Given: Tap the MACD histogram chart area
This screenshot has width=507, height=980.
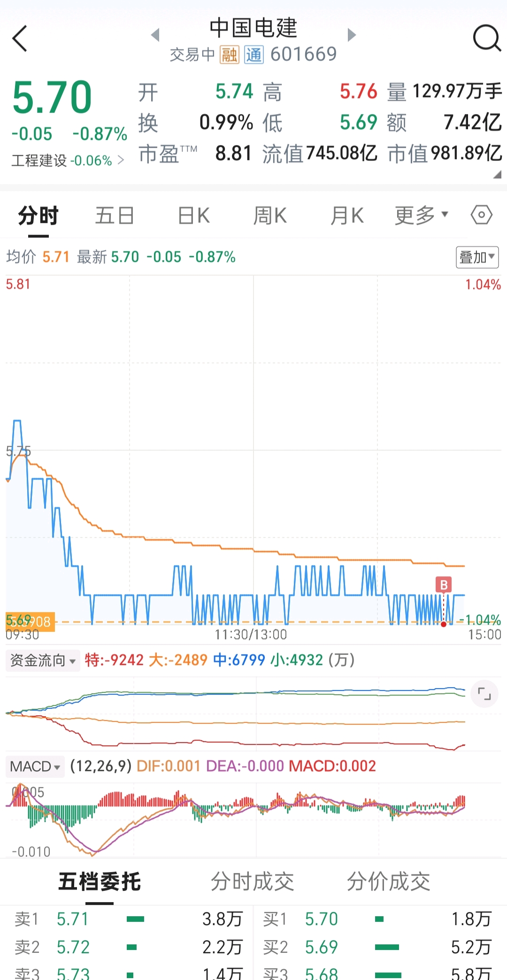Looking at the screenshot, I should point(253,819).
